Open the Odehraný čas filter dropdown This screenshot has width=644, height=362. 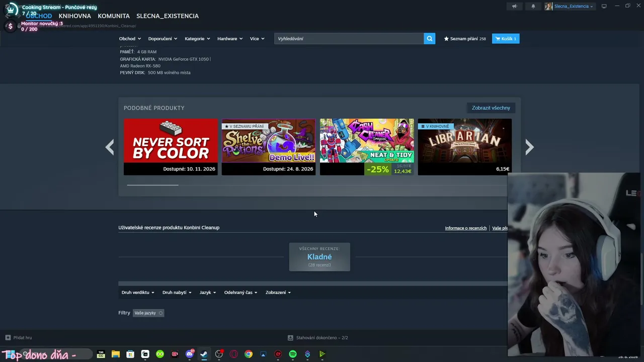240,293
